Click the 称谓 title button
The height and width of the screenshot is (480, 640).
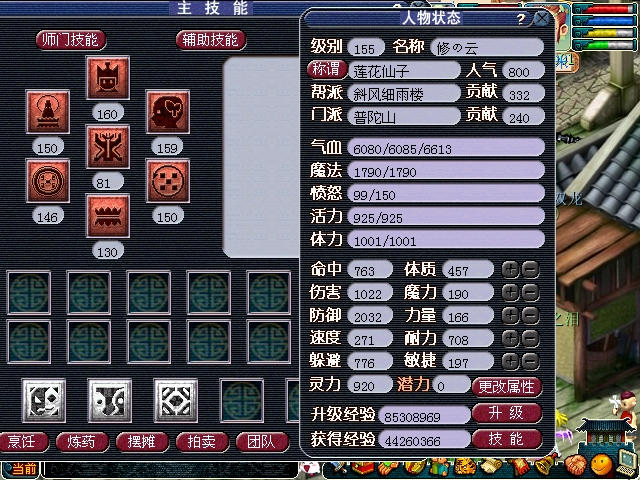coord(327,69)
